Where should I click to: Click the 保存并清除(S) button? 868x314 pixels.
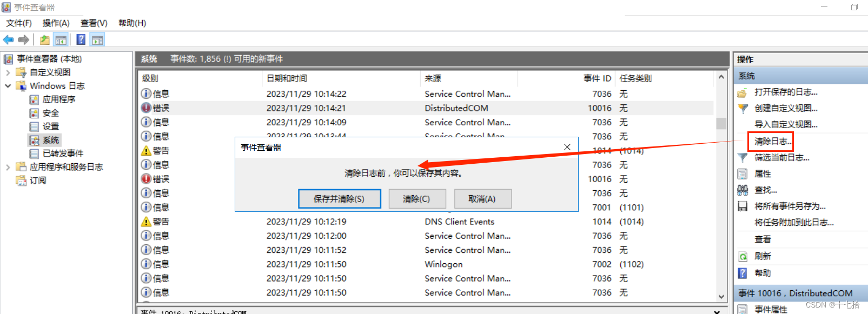(x=340, y=199)
